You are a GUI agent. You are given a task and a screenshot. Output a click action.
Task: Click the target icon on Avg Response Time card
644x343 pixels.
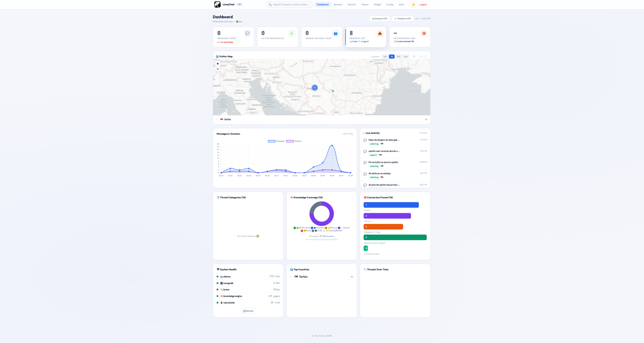(424, 33)
